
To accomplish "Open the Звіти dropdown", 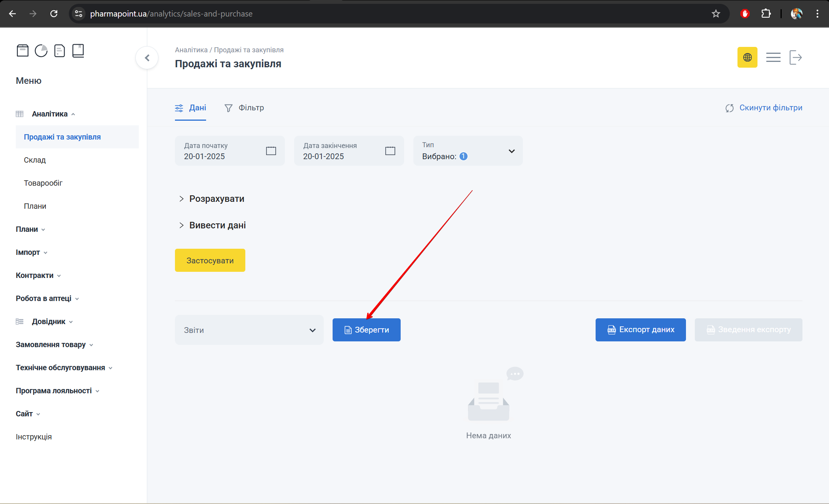I will tap(249, 330).
